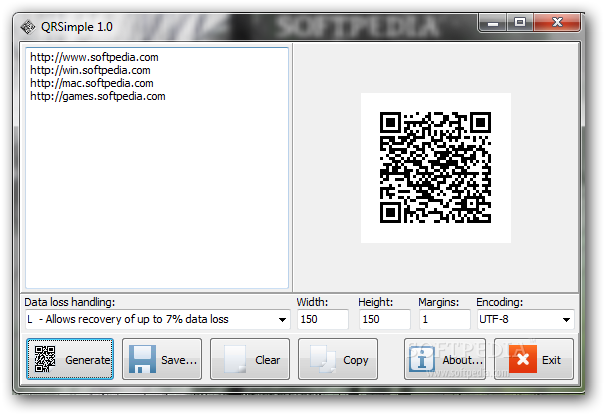Viewport: 605px width, 415px height.
Task: Click the orange X Exit icon
Action: (523, 359)
